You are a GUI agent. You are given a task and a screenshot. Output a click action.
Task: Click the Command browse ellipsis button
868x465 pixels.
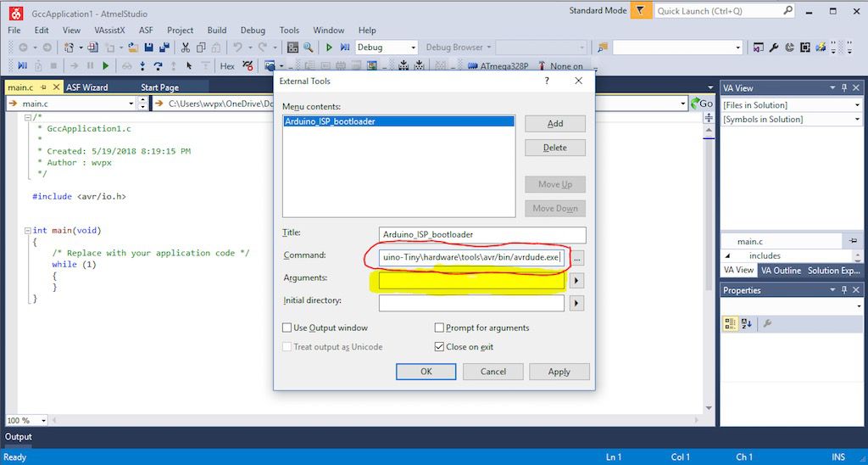[x=577, y=258]
